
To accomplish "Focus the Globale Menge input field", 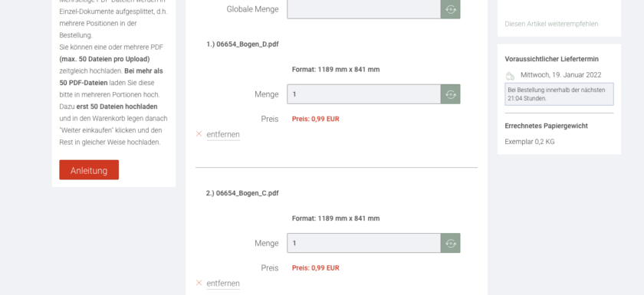I will tap(364, 9).
